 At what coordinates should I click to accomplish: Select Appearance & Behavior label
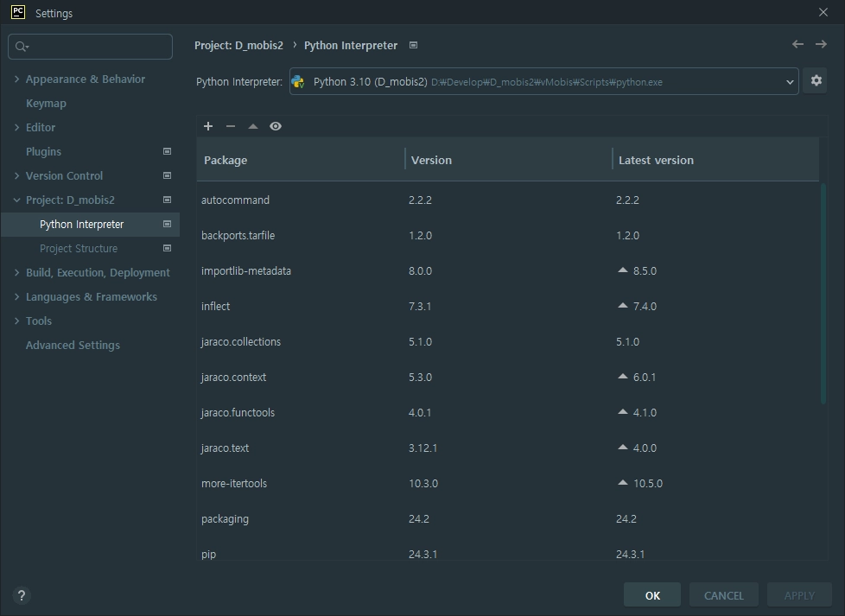[86, 79]
